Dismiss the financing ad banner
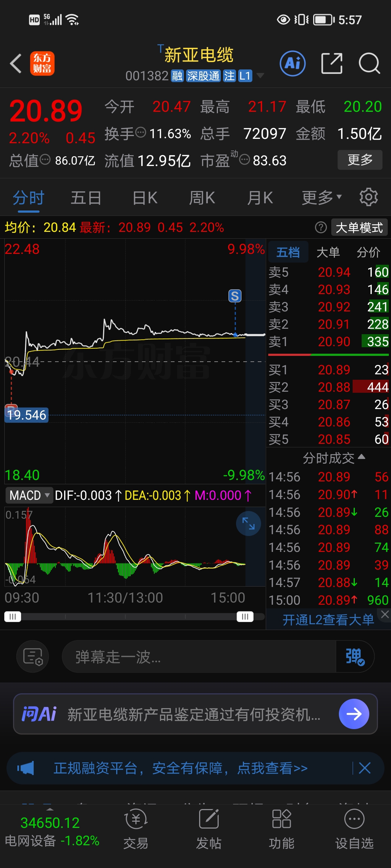The image size is (391, 868). (365, 768)
